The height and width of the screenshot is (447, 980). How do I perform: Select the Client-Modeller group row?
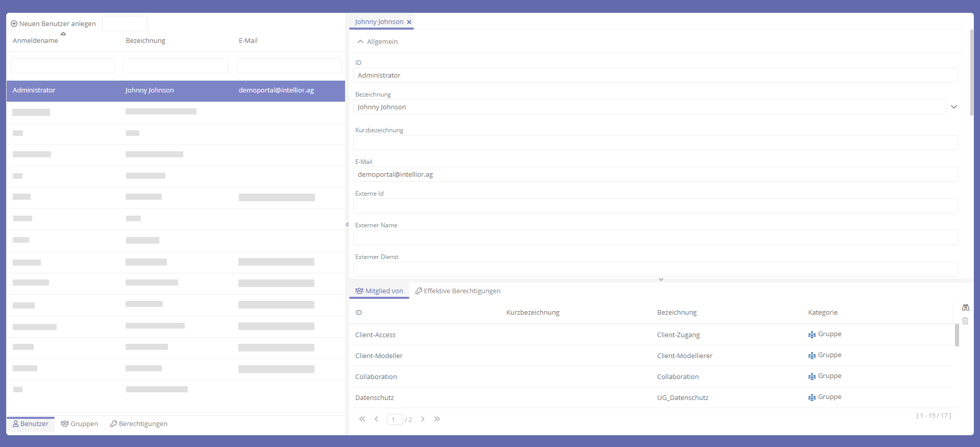pyautogui.click(x=651, y=356)
